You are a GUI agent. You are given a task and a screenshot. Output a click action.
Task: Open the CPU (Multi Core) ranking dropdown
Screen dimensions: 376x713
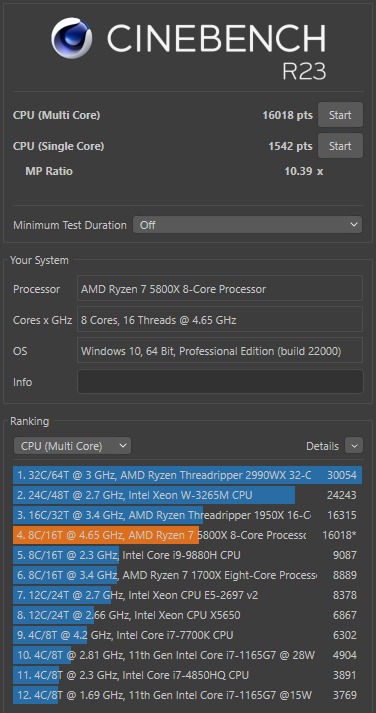(x=72, y=446)
